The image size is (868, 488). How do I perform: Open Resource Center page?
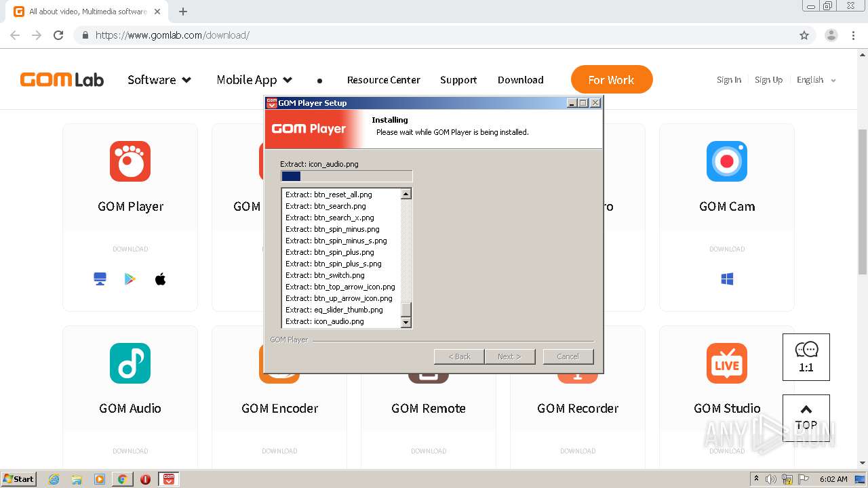pos(384,80)
